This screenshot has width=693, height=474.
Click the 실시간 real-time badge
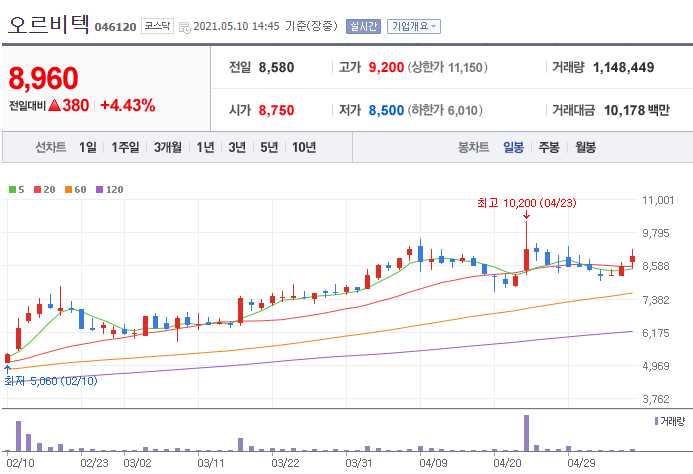point(363,26)
